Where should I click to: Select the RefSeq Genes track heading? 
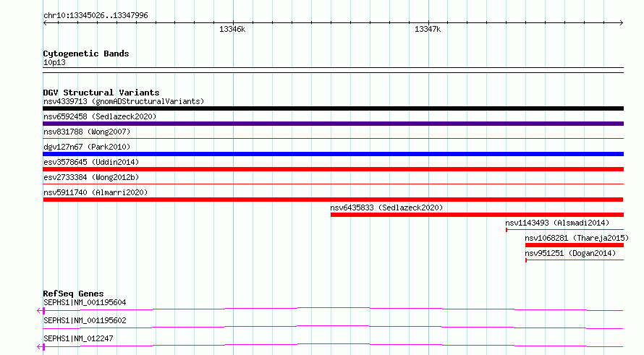tap(73, 294)
